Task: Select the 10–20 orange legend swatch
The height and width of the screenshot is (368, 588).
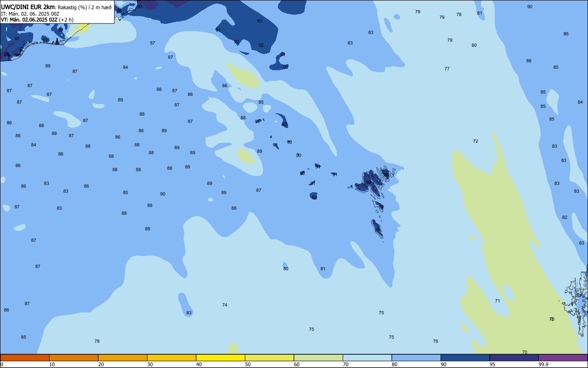Action: [73, 357]
